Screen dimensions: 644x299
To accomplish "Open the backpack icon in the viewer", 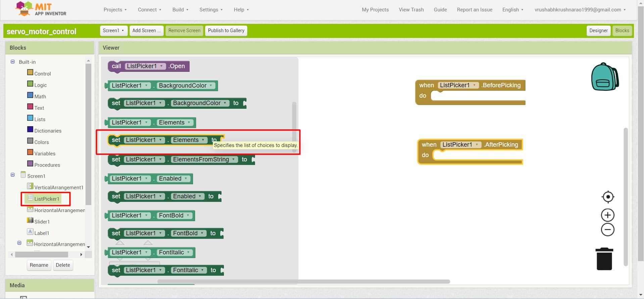I will point(605,77).
